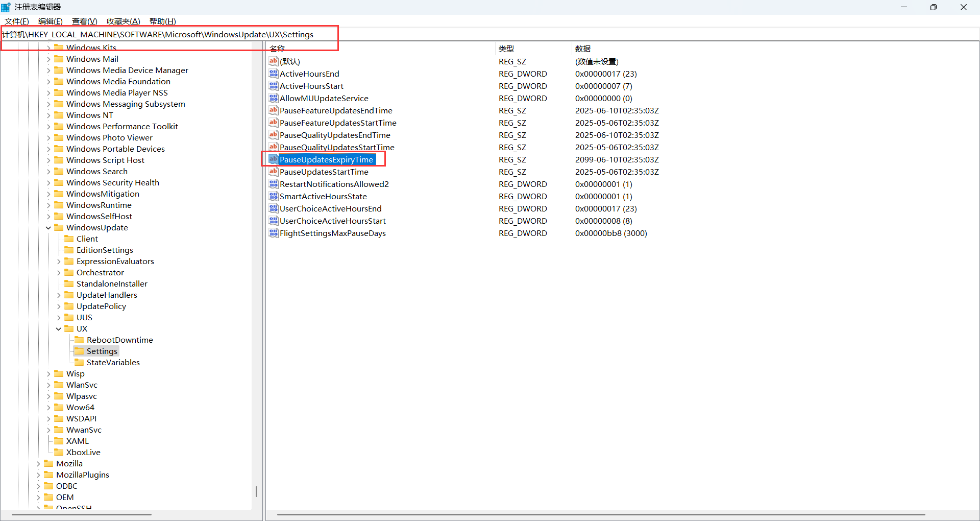The width and height of the screenshot is (980, 521).
Task: Click the data value 2099-06-10T02:35:03Z
Action: [x=617, y=160]
